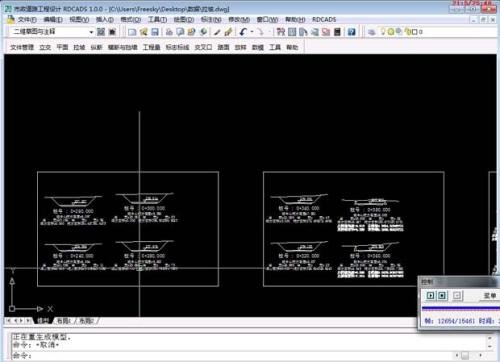Viewport: 500px width, 362px height.
Task: Switch to the second 布局 layout tab
Action: click(x=86, y=321)
